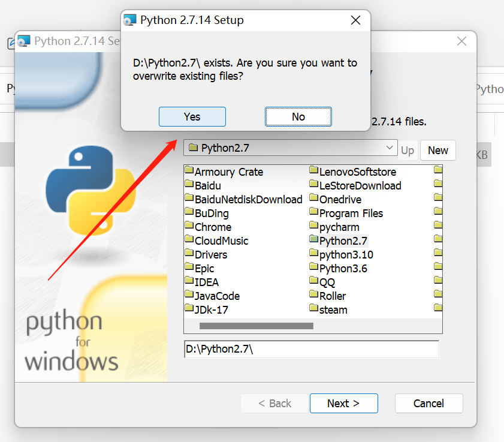Image resolution: width=504 pixels, height=442 pixels.
Task: Click the folder icon beside QQ
Action: click(x=313, y=281)
